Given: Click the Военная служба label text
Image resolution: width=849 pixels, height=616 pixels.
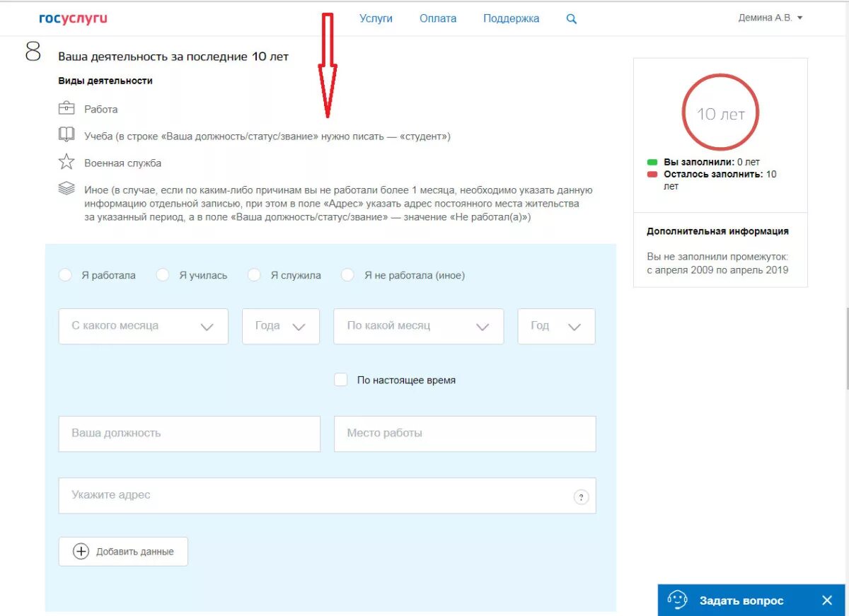Looking at the screenshot, I should click(x=123, y=163).
